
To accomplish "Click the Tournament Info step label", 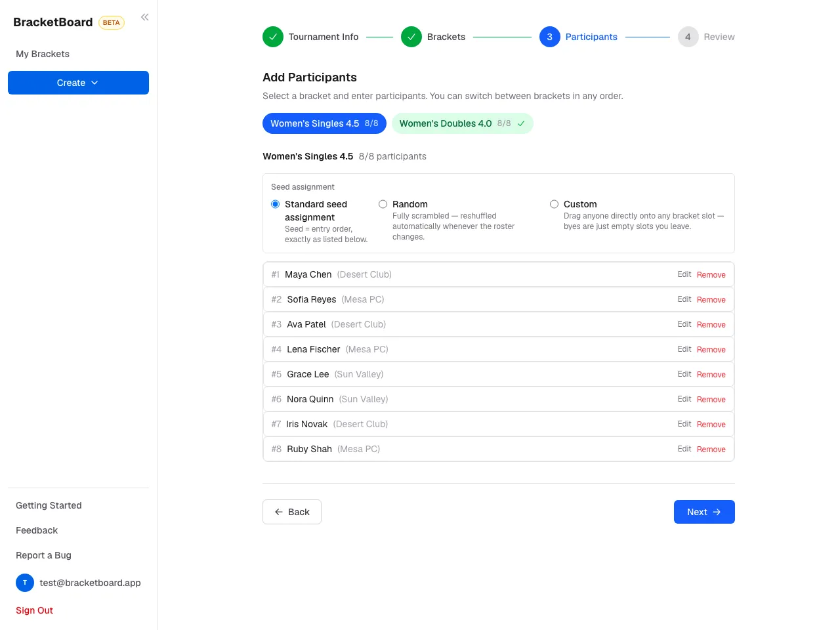I will point(324,37).
